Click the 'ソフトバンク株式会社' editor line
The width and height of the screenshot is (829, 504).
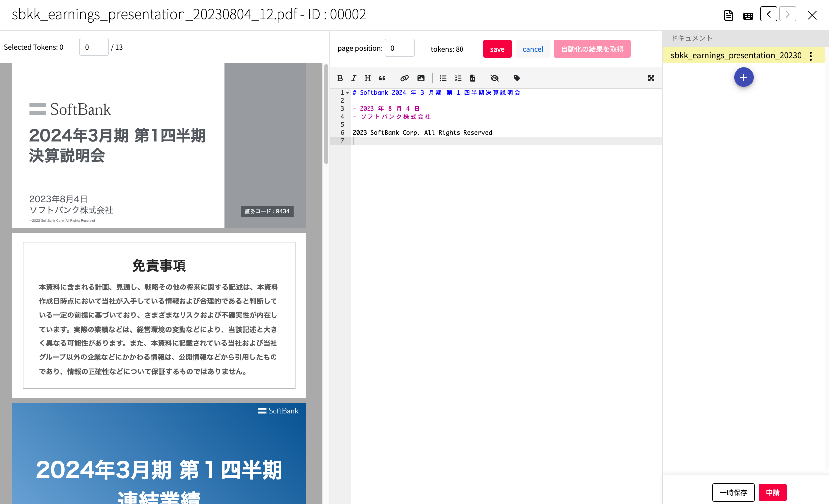[x=392, y=117]
